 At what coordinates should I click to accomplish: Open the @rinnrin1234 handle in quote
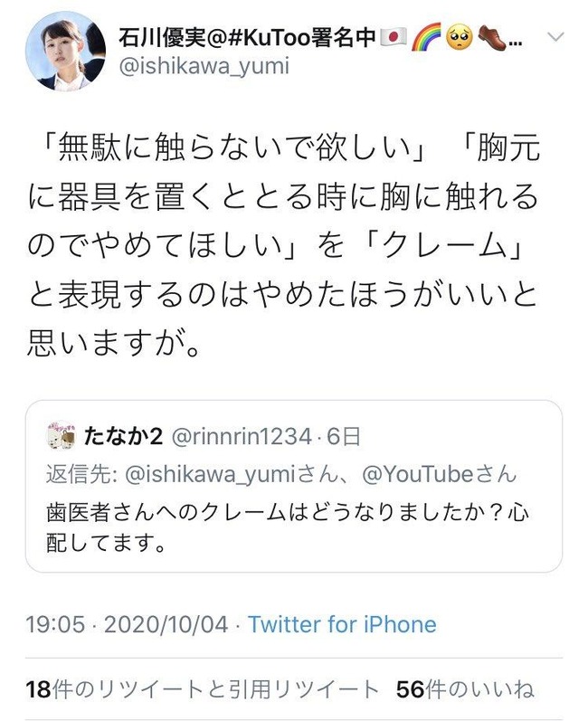pyautogui.click(x=242, y=436)
